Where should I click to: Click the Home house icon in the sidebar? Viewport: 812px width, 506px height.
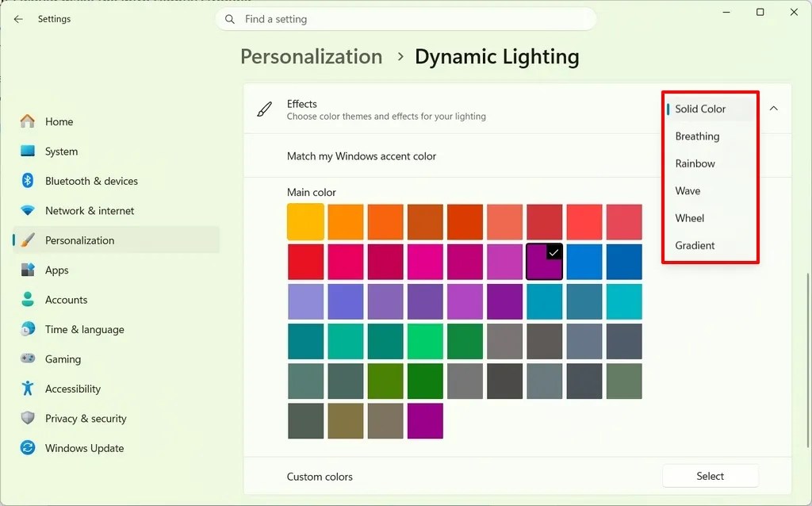tap(28, 121)
